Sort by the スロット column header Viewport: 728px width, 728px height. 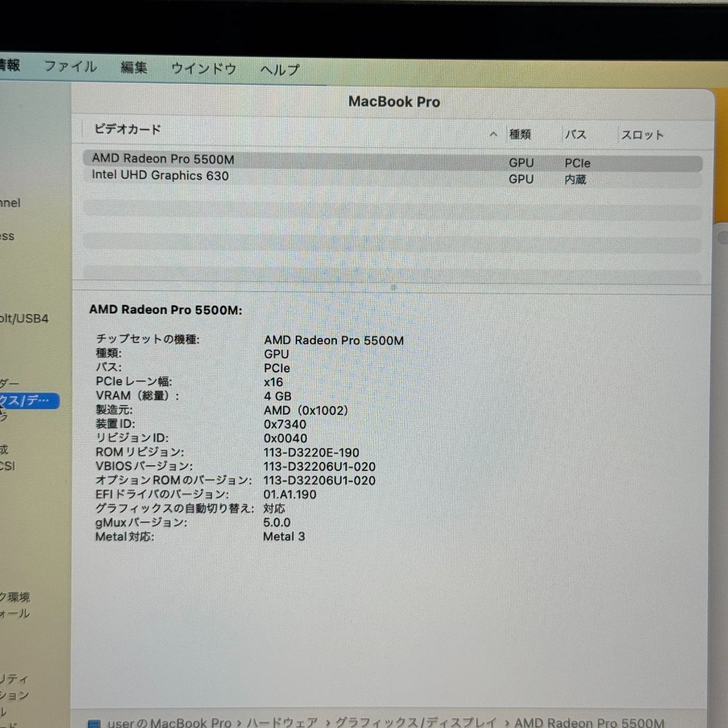point(642,135)
